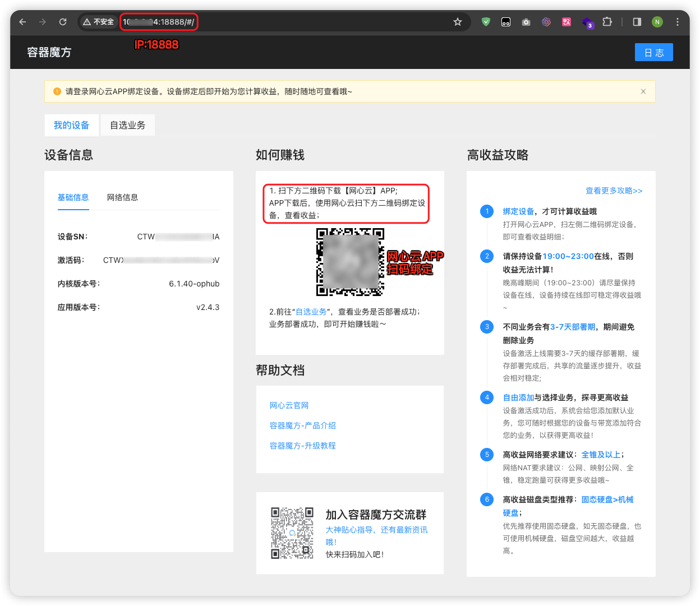The image size is (700, 606).
Task: Bookmark this page with star icon
Action: click(458, 22)
